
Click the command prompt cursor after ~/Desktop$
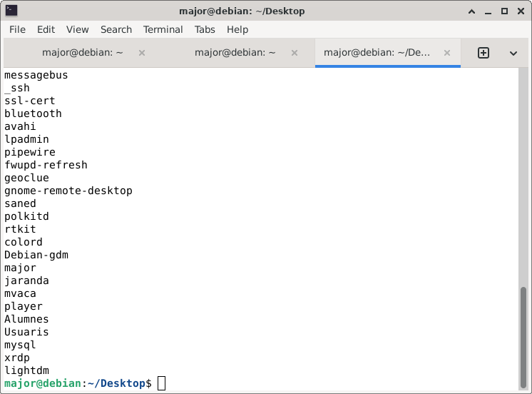pos(161,383)
